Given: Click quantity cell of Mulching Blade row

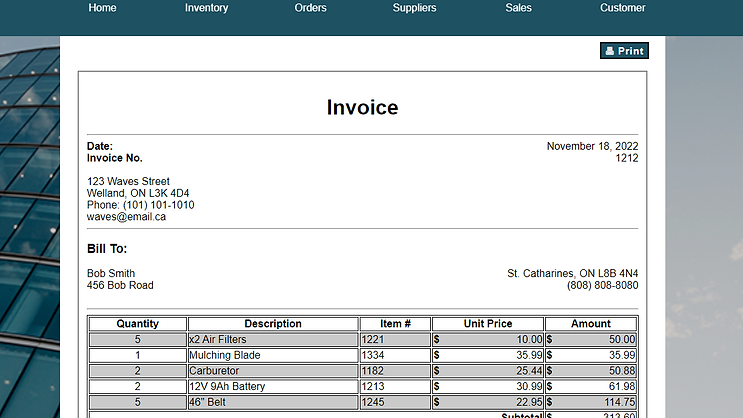Looking at the screenshot, I should point(137,355).
